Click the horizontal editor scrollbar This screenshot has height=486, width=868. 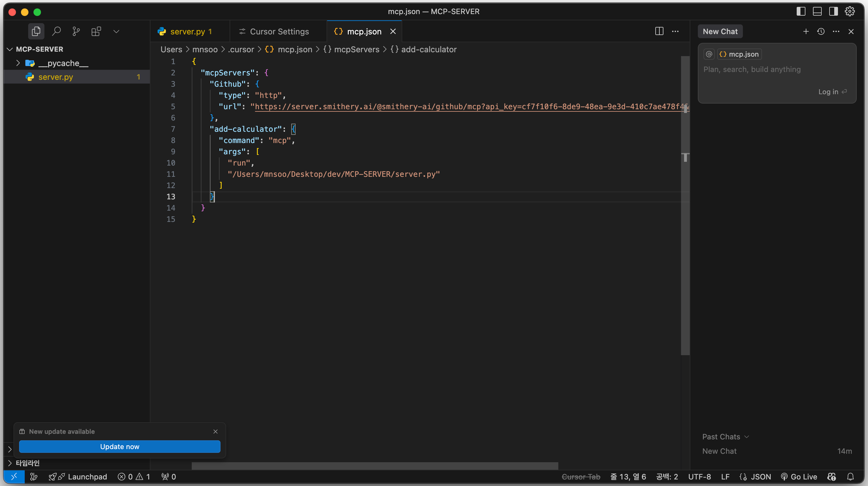coord(375,465)
